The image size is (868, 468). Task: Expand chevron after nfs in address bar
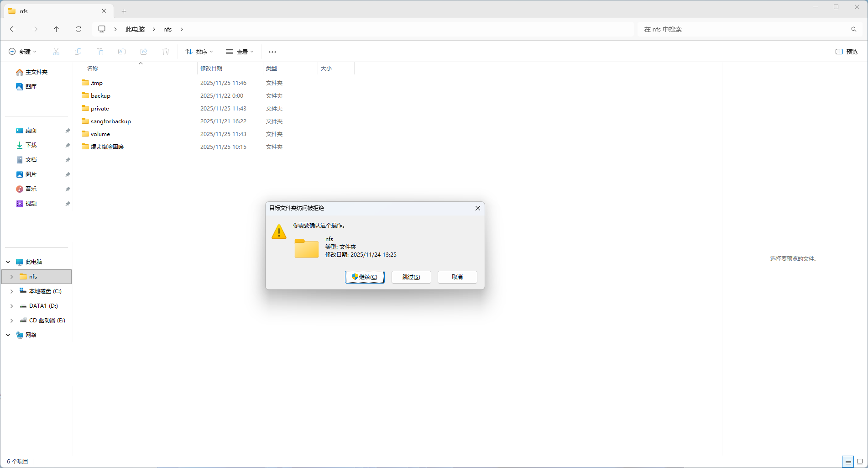pyautogui.click(x=182, y=29)
